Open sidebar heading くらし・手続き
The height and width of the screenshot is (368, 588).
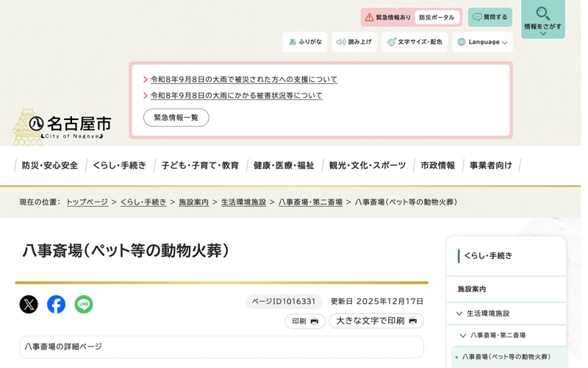[x=488, y=255]
